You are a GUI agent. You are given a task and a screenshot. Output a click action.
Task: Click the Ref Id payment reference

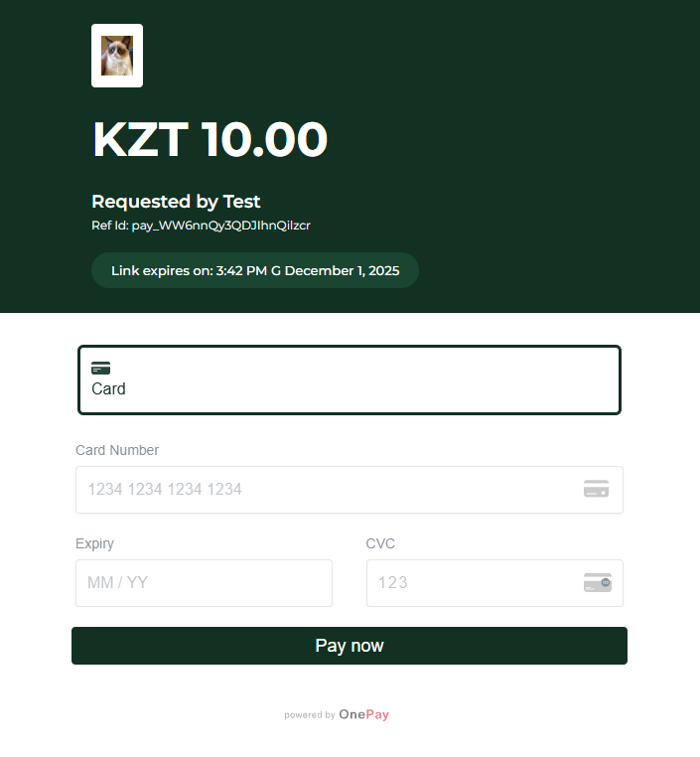tap(201, 226)
